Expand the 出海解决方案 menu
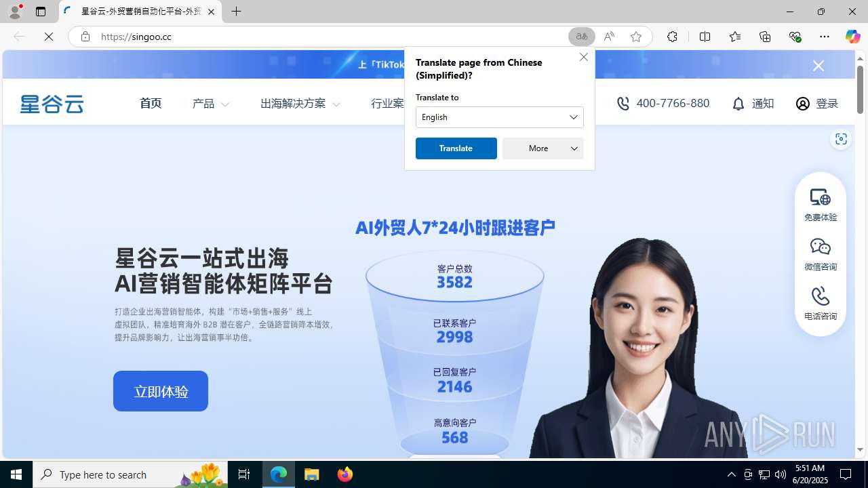Screen dimensions: 868x488 point(300,104)
